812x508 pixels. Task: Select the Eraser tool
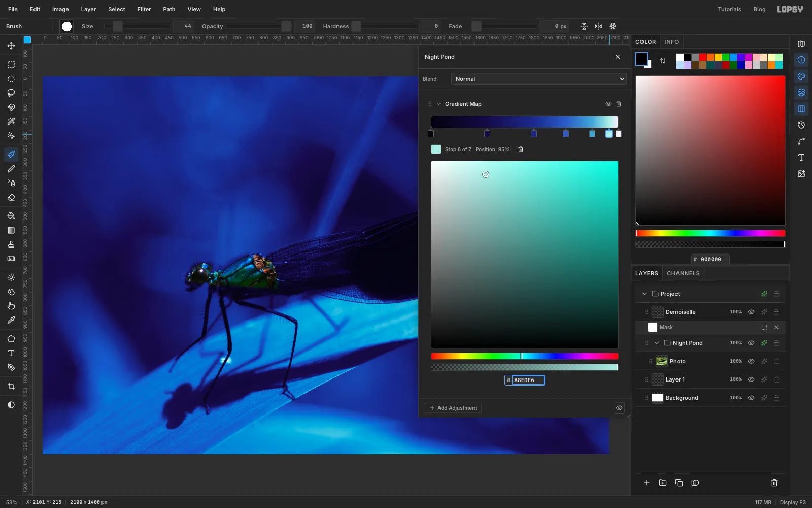point(11,197)
